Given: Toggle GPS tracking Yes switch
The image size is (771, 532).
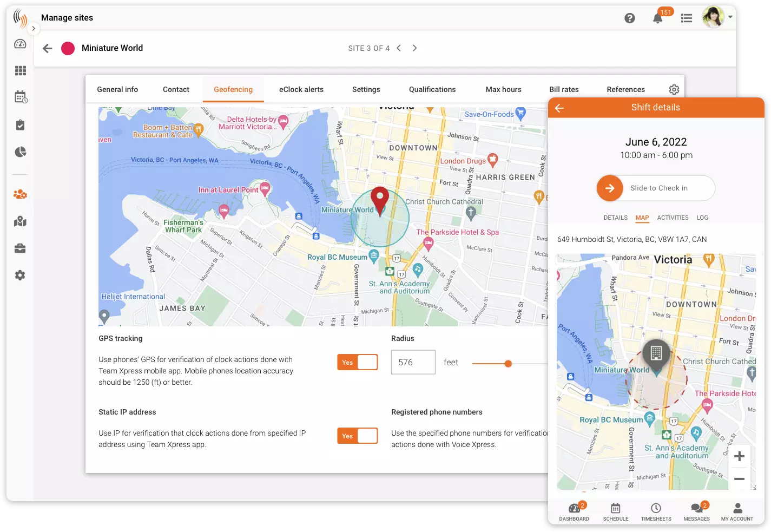Looking at the screenshot, I should click(x=358, y=362).
